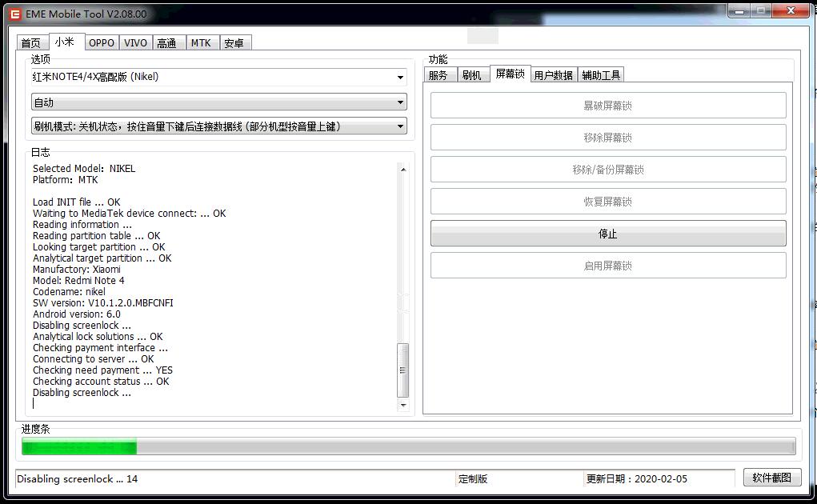Viewport: 817px width, 504px height.
Task: Click the 'Codename: nikel' log line
Action: pos(69,291)
